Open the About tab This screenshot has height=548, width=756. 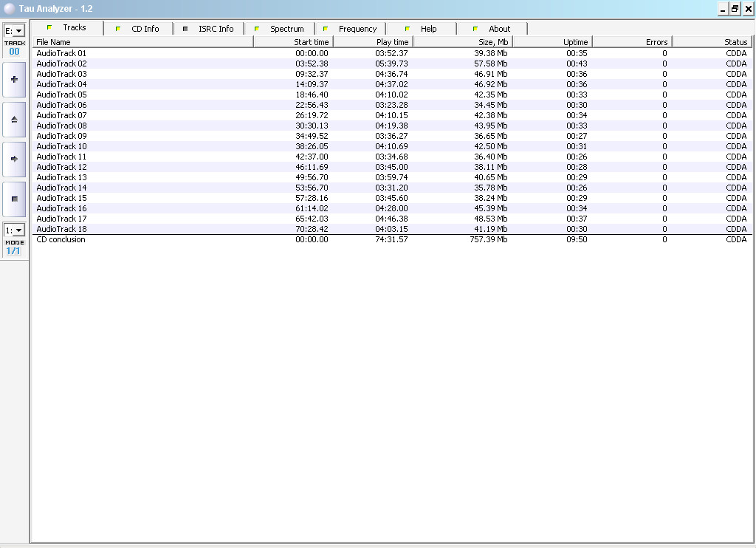492,29
